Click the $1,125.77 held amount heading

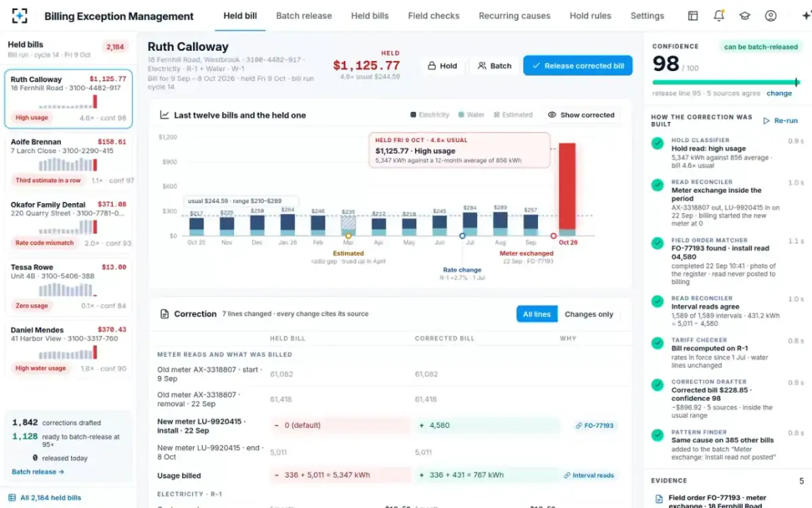coord(366,66)
